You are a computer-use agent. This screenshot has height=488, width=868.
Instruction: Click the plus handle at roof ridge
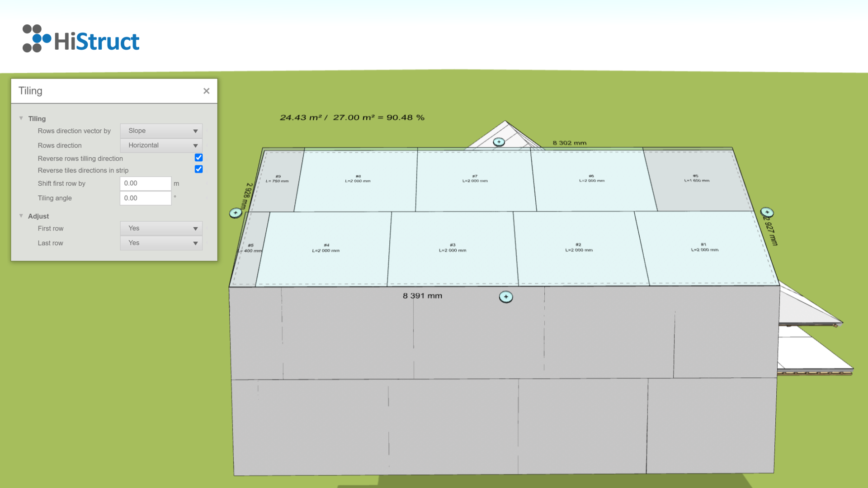pyautogui.click(x=499, y=142)
